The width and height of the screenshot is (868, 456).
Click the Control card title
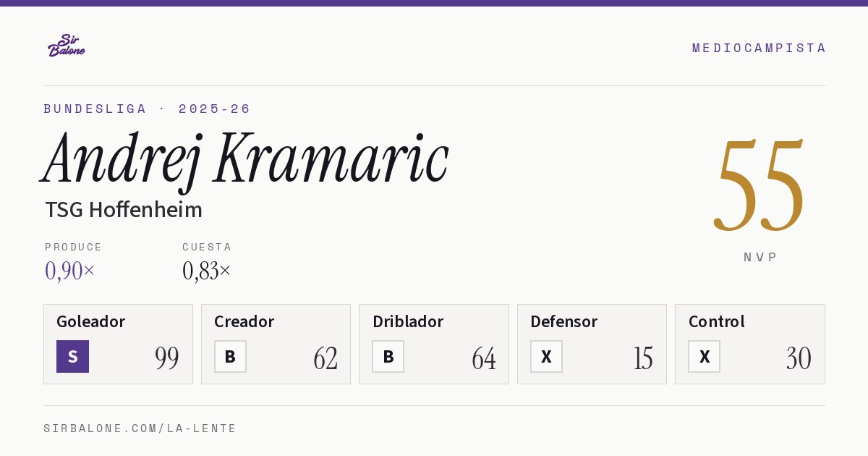coord(716,321)
